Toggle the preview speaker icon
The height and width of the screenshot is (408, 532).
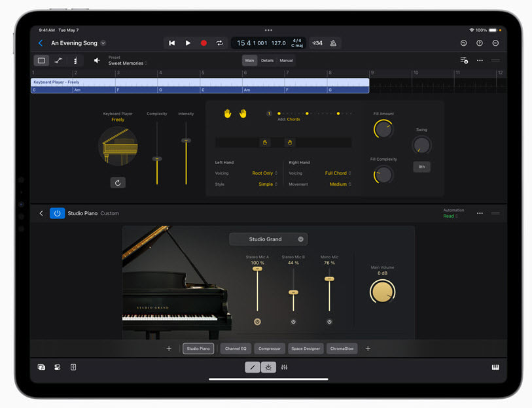[x=97, y=60]
